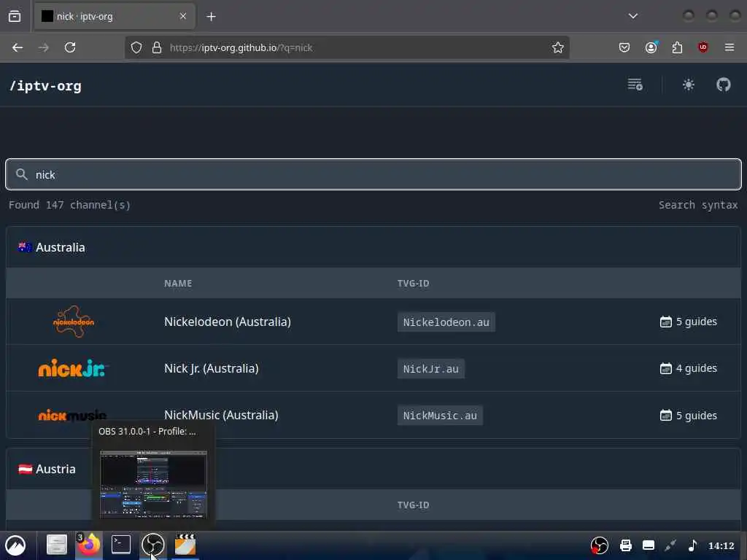
Task: Copy the NickMusic.au TVG-ID
Action: coord(440,416)
